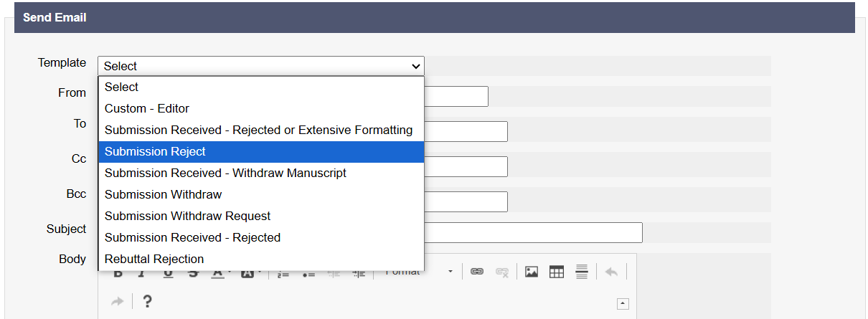Insert an image using the image icon
The width and height of the screenshot is (868, 319).
click(532, 272)
